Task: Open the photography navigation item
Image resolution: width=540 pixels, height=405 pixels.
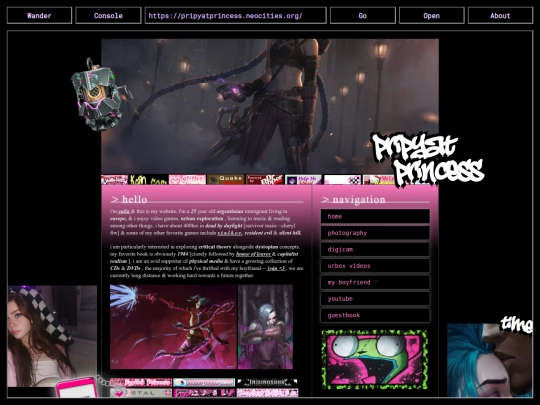Action: pyautogui.click(x=375, y=233)
